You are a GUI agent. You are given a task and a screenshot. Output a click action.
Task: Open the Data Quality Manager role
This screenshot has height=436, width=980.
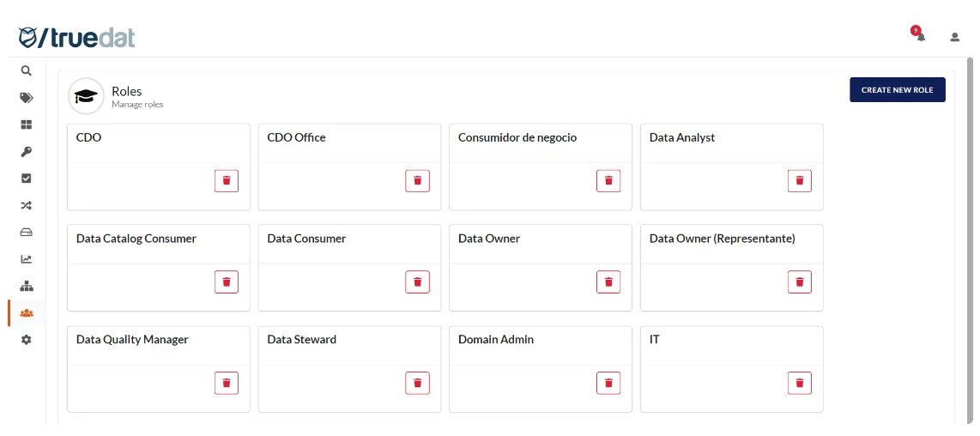pos(158,369)
